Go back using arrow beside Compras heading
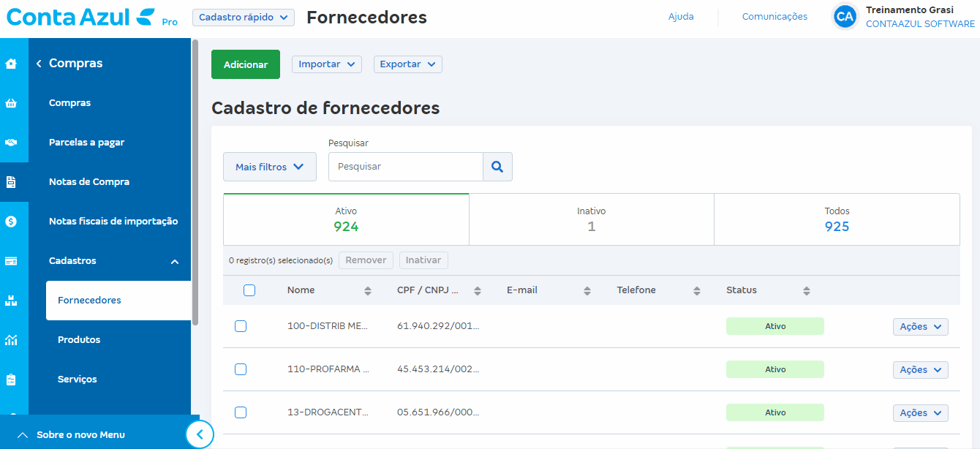 point(39,64)
